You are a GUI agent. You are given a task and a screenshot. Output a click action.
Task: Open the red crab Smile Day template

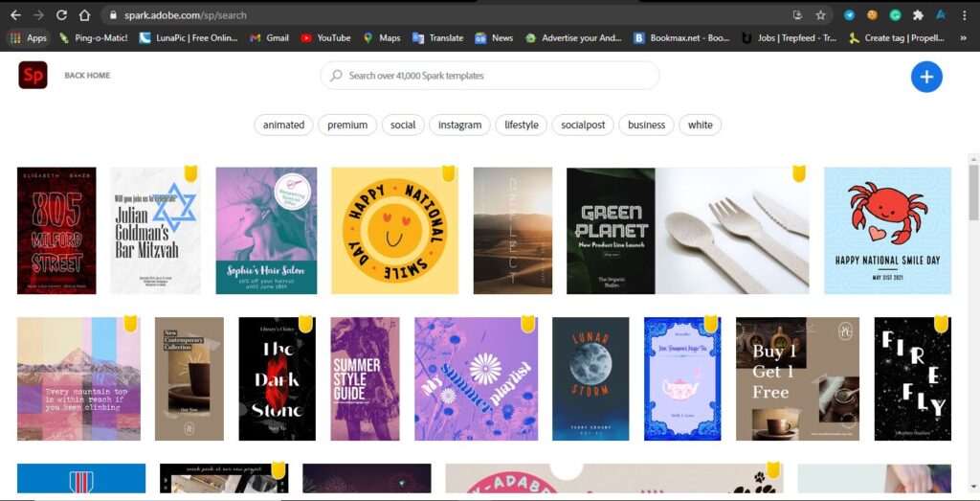click(x=887, y=231)
